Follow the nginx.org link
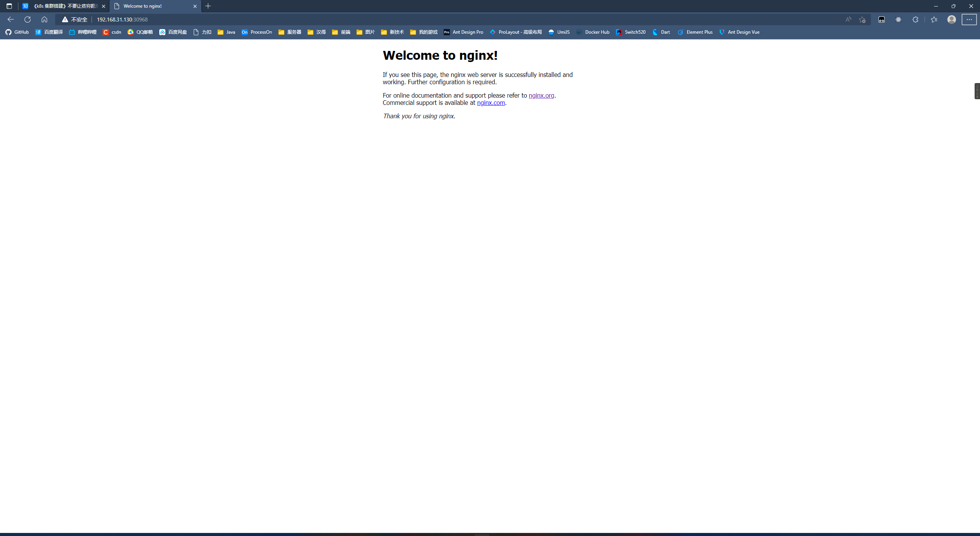 tap(541, 95)
